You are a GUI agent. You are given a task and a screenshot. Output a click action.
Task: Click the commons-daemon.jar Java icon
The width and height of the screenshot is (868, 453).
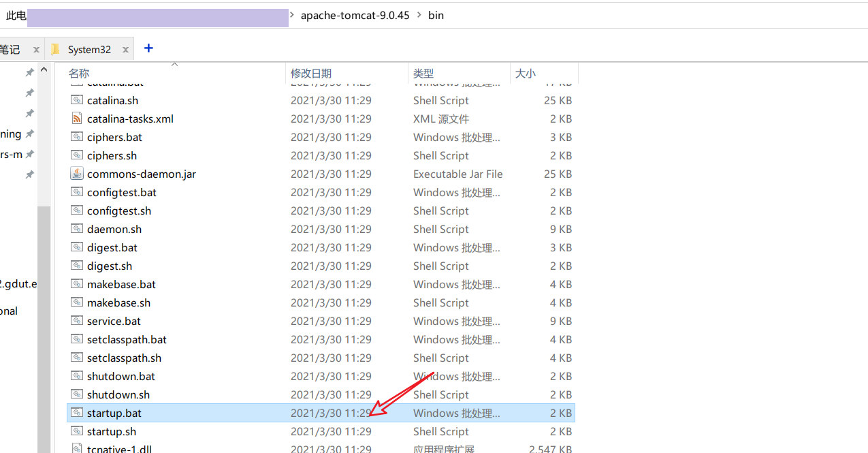pyautogui.click(x=77, y=174)
